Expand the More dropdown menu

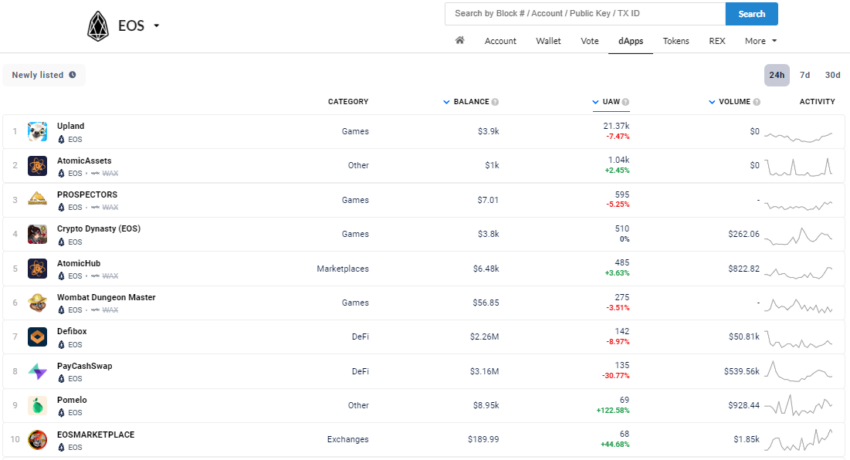pyautogui.click(x=761, y=41)
